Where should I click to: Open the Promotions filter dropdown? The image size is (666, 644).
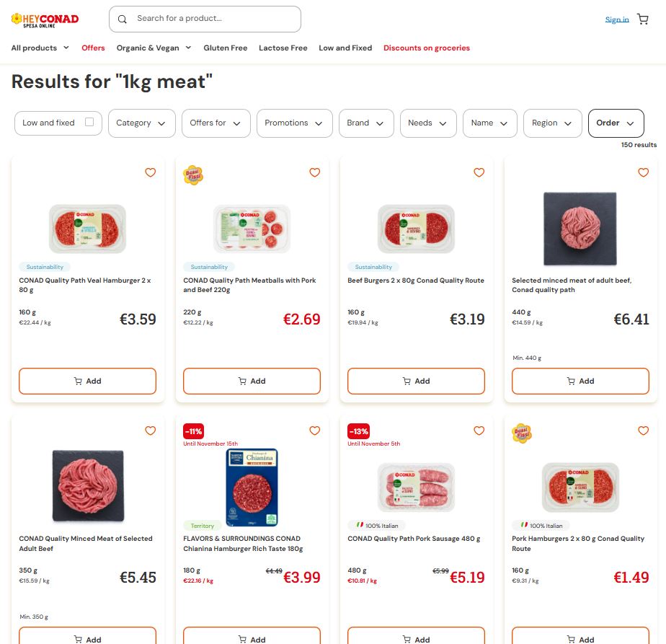(x=294, y=123)
